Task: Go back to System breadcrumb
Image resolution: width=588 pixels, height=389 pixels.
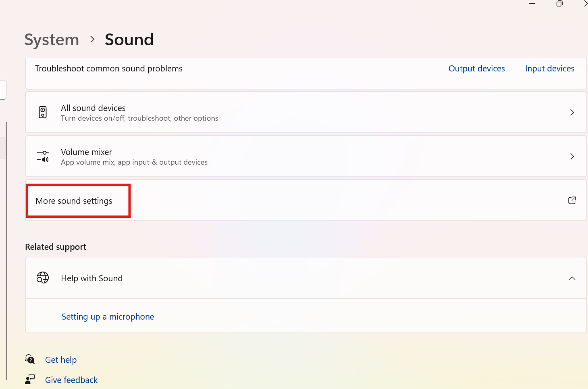Action: [x=52, y=40]
